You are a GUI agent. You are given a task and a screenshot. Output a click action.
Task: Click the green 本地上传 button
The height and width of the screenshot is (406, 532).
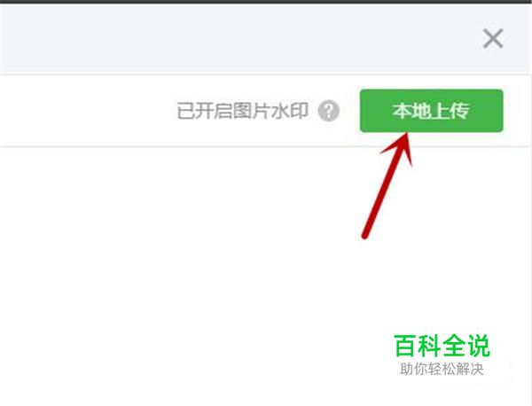431,111
